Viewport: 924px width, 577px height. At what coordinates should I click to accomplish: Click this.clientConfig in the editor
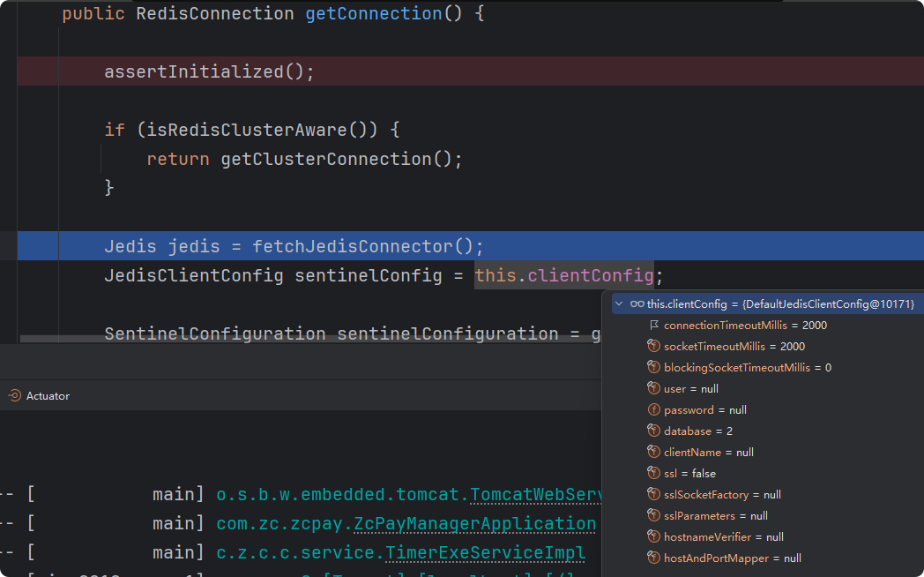pos(564,275)
